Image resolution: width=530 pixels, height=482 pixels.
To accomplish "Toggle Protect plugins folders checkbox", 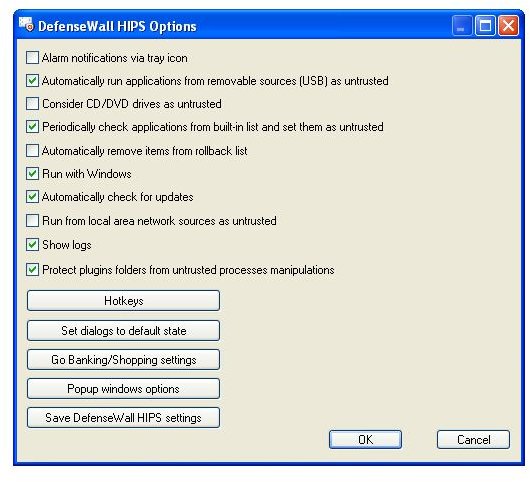I will [32, 270].
